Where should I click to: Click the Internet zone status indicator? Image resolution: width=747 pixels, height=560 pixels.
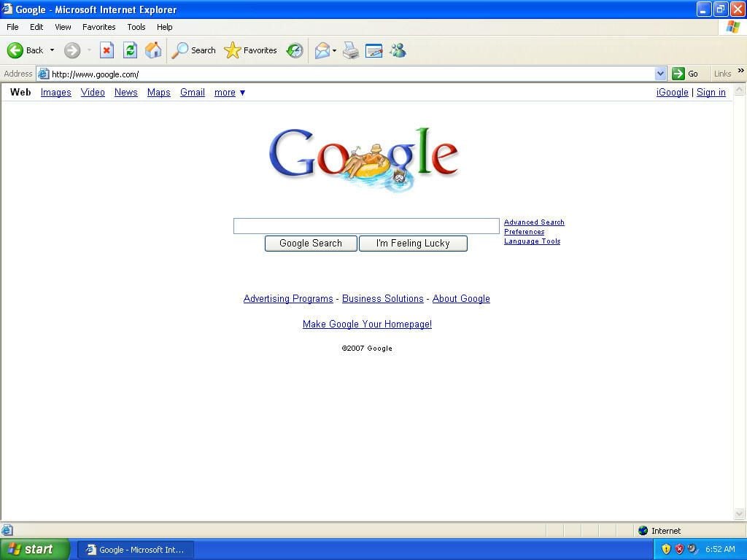tap(659, 531)
